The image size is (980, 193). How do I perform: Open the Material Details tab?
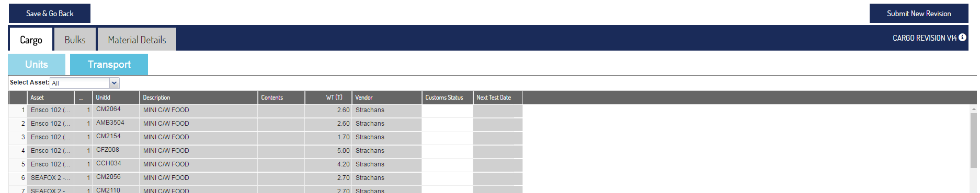tap(137, 40)
